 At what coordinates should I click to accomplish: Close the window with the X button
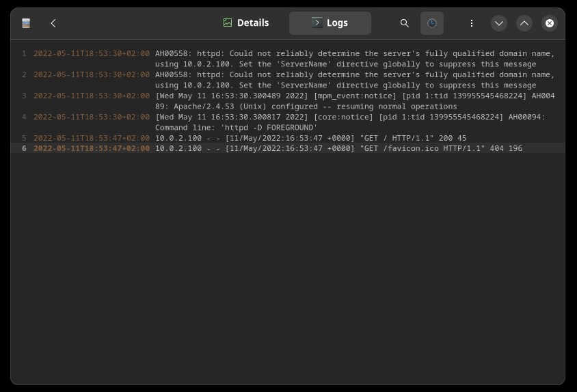click(550, 23)
